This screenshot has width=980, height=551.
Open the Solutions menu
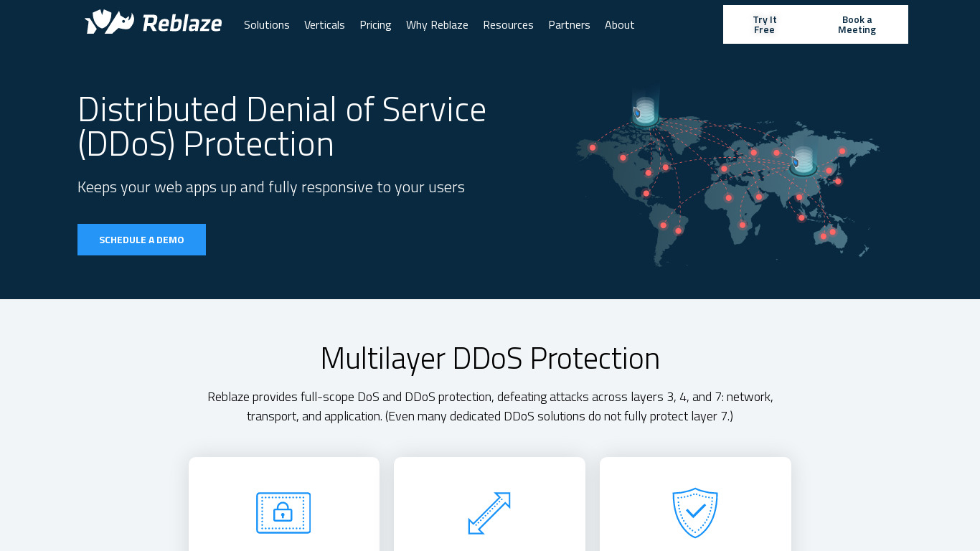click(267, 25)
